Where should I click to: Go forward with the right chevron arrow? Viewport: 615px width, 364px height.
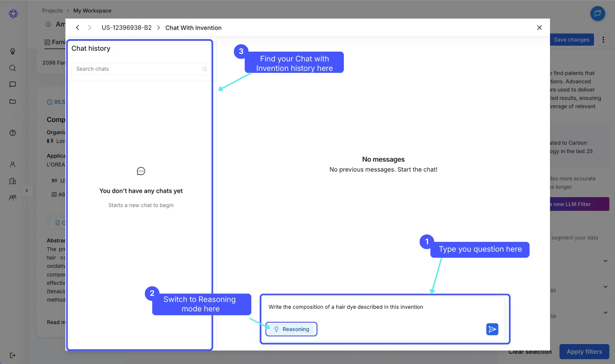coord(89,28)
